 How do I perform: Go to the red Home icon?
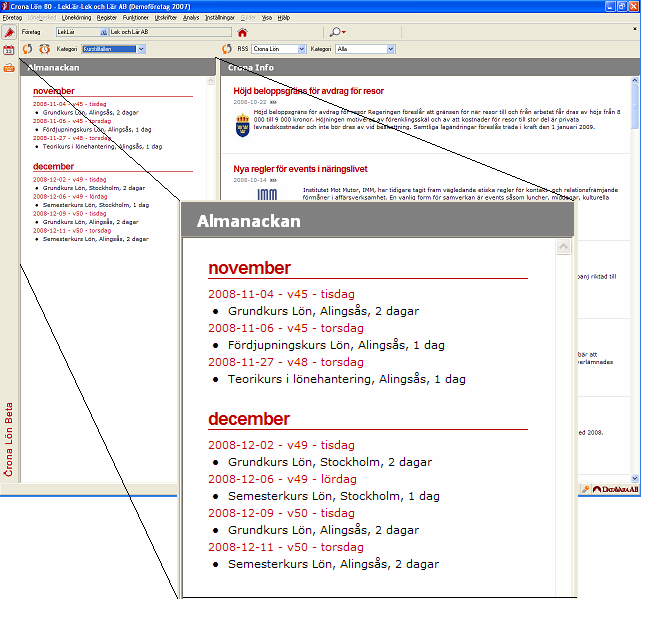click(242, 32)
